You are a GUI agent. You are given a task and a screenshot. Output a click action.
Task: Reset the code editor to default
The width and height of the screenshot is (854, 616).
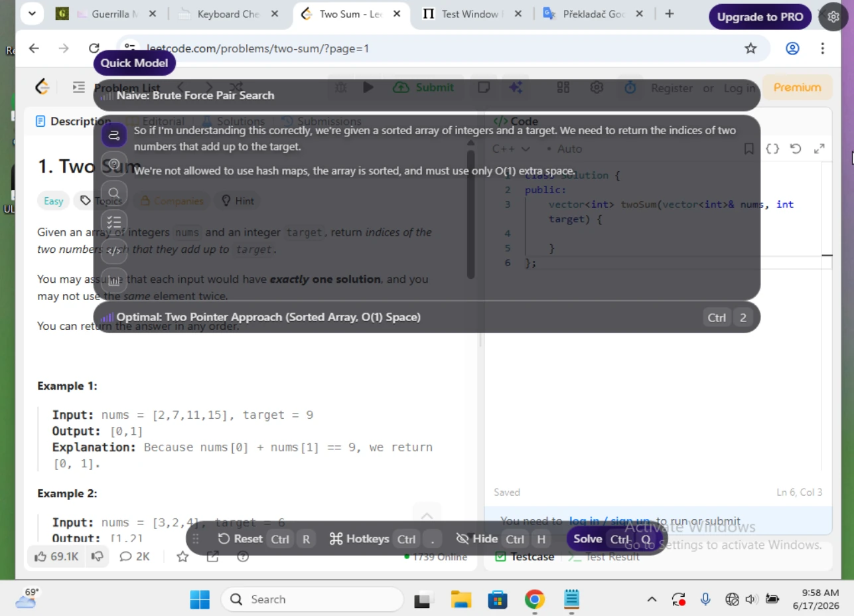coord(796,149)
